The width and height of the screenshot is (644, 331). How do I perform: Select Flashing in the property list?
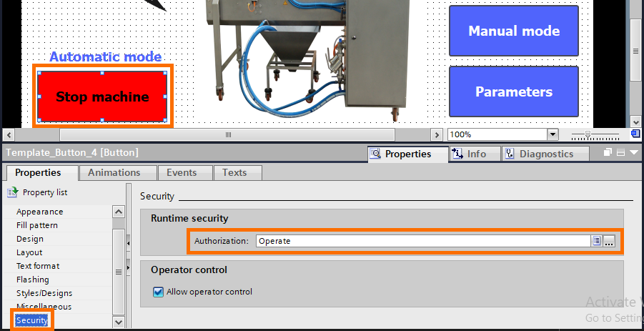pyautogui.click(x=33, y=280)
